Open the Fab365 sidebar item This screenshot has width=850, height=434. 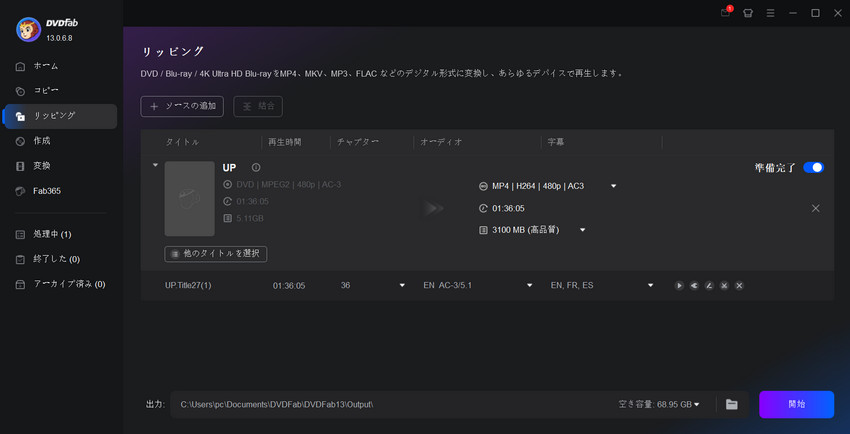pos(61,191)
